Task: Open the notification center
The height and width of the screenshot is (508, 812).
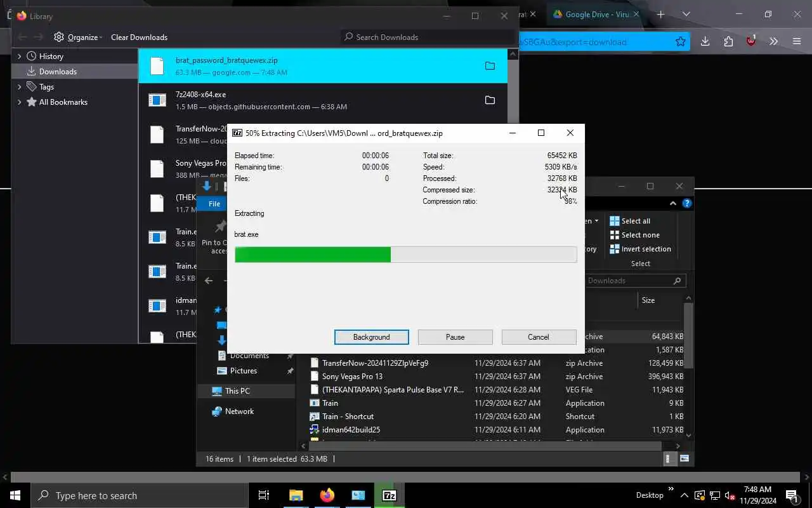Action: tap(791, 495)
